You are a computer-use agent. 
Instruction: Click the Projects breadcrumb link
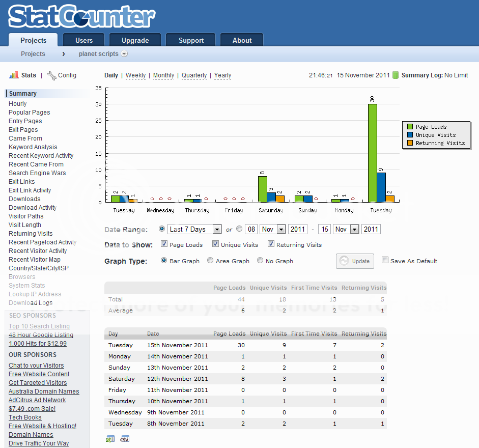(33, 54)
